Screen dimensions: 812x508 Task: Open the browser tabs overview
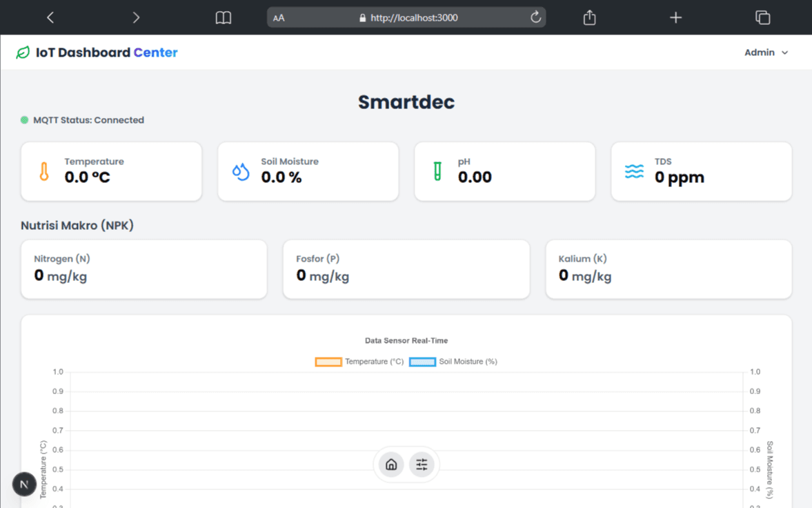(762, 18)
